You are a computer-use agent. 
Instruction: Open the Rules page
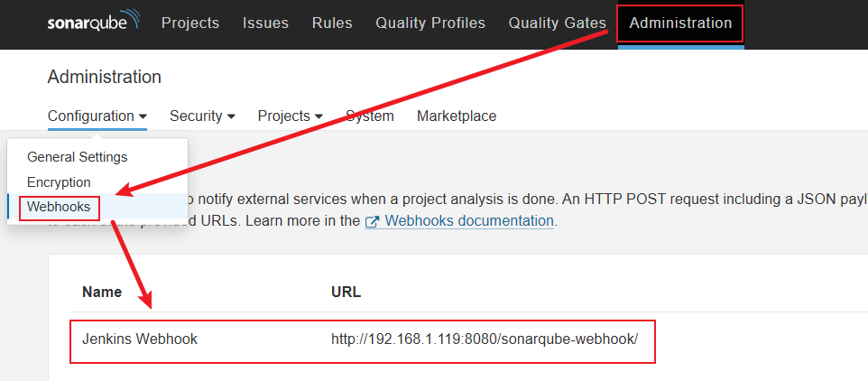(332, 23)
